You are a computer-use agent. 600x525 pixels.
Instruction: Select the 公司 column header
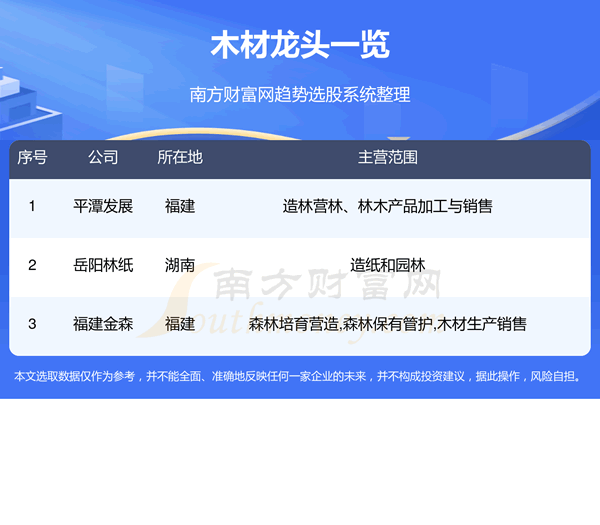103,158
